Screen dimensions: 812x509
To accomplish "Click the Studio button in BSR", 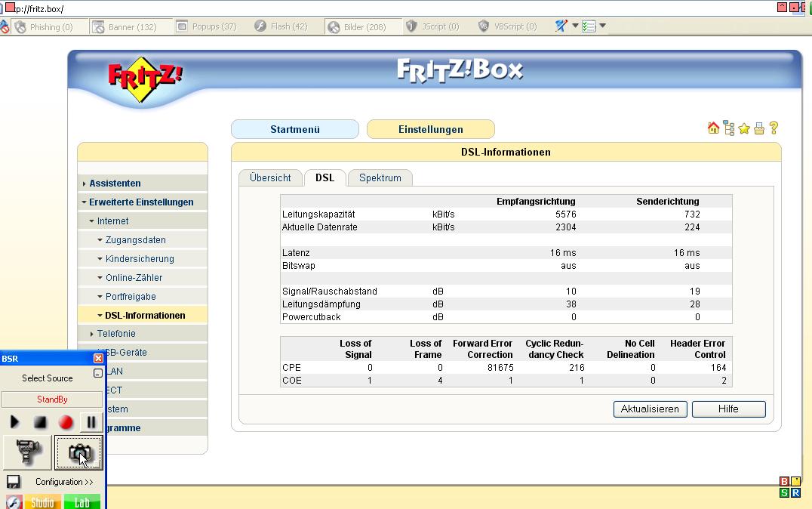I will pos(42,501).
